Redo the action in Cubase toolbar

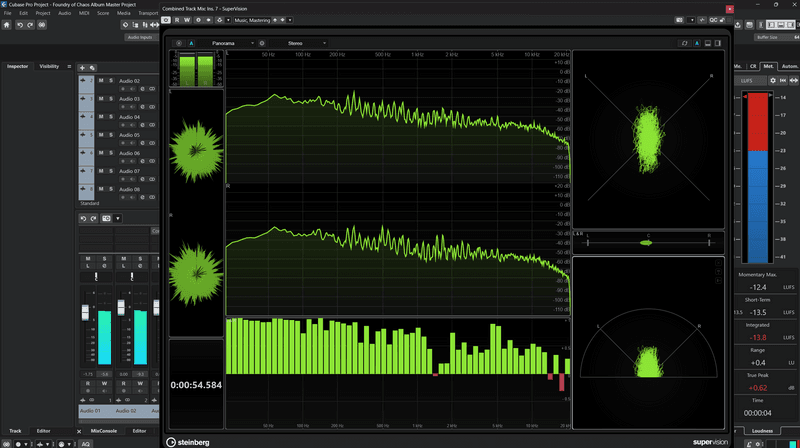point(30,24)
